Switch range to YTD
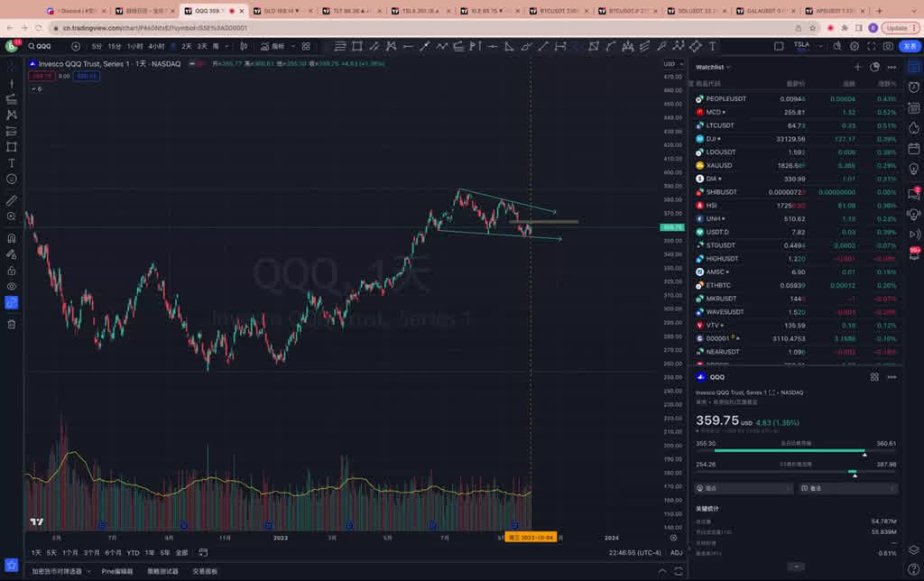 coord(133,552)
